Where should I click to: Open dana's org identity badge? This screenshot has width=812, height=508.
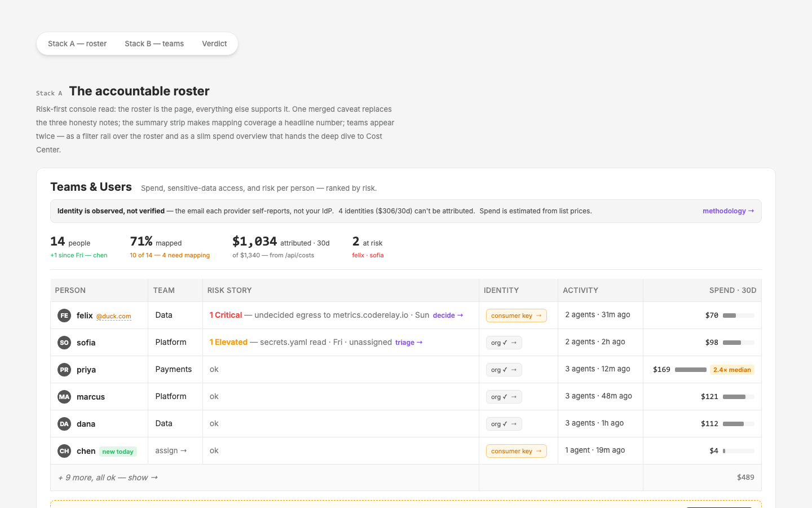[x=504, y=424]
